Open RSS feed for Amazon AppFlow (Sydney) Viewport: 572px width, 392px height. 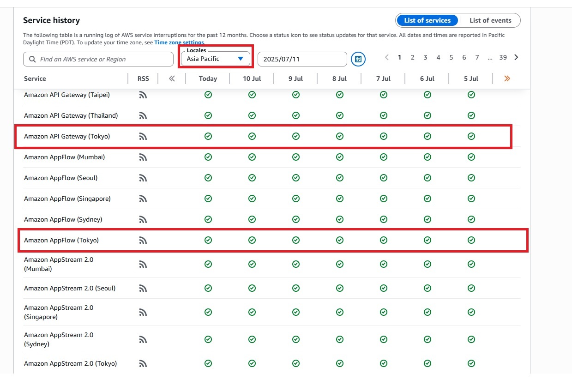coord(143,220)
